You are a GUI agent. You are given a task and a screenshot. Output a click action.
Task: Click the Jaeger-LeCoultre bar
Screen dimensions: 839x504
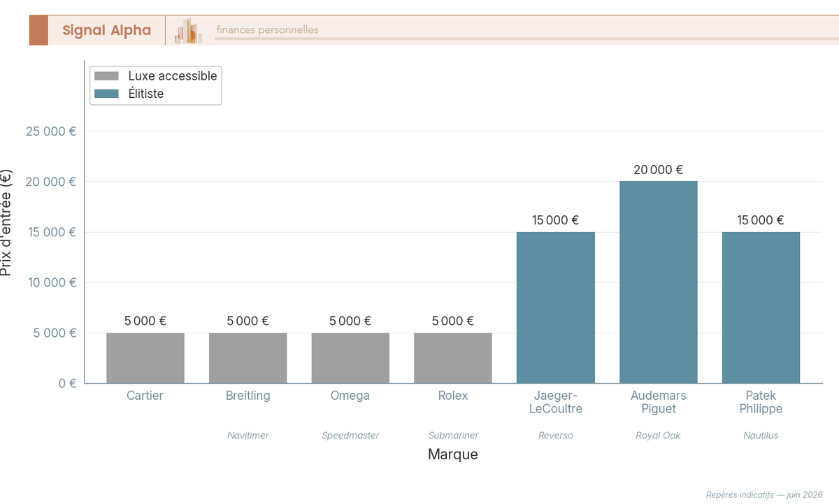tap(556, 308)
